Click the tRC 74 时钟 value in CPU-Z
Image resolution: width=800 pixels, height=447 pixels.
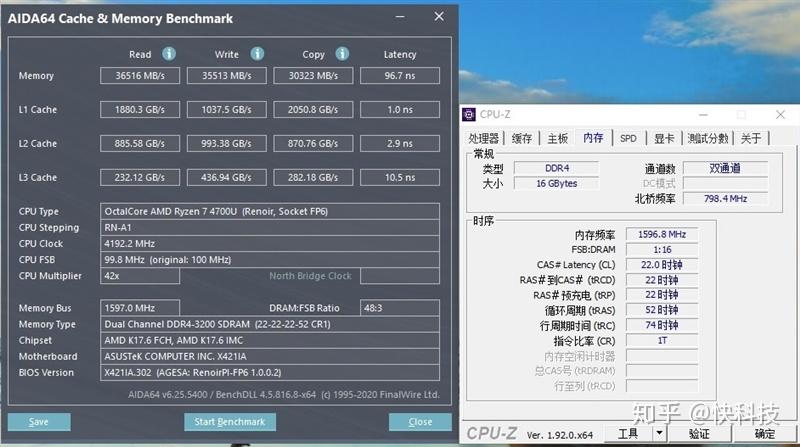tap(662, 326)
